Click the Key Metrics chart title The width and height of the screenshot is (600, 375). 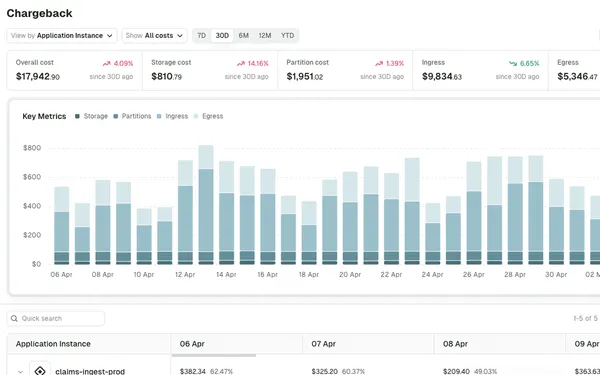pyautogui.click(x=44, y=116)
